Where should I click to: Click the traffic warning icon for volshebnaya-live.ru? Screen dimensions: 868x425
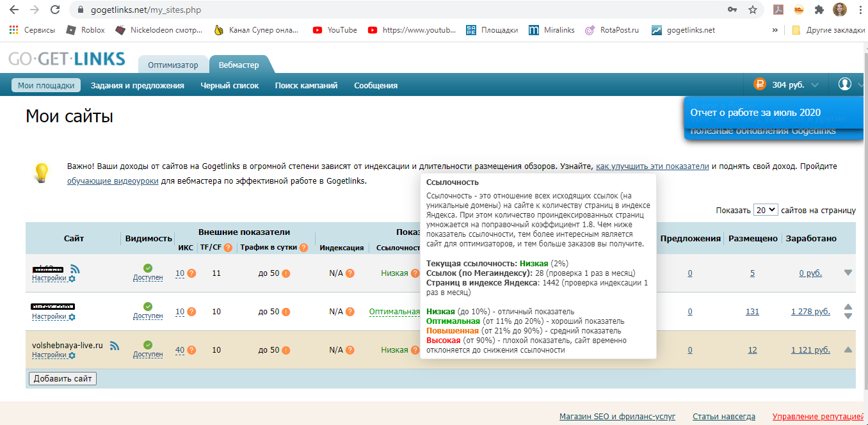coord(286,350)
